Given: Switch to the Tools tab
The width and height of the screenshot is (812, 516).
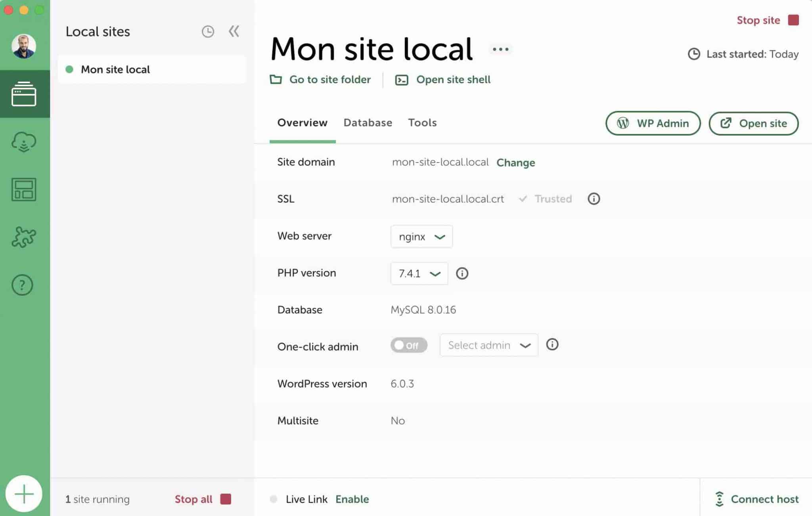Looking at the screenshot, I should pos(422,123).
